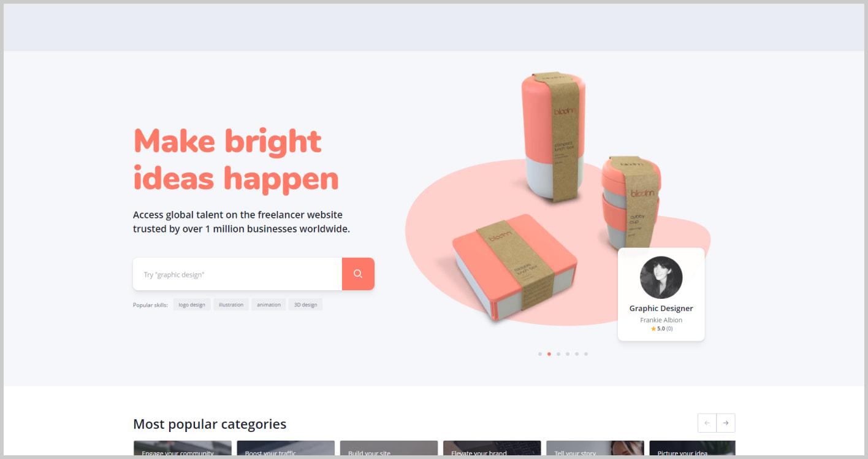The image size is (868, 459).
Task: Jump to fifth carousel slide dot
Action: coord(577,354)
